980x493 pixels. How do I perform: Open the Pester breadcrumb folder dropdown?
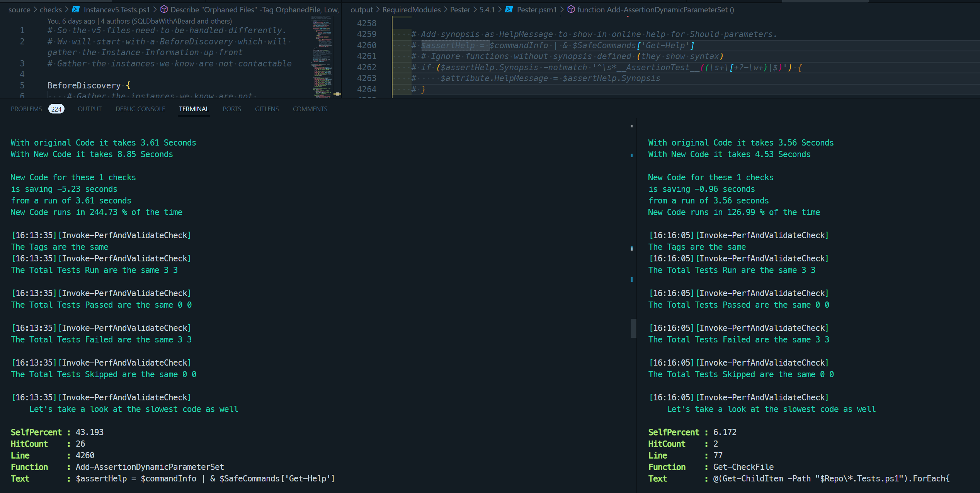pyautogui.click(x=460, y=10)
